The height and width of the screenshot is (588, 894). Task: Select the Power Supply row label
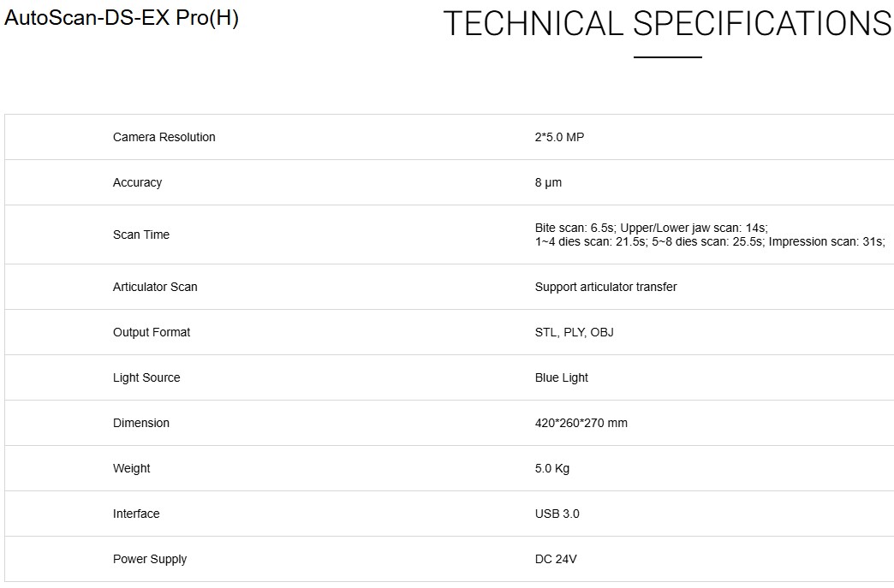coord(150,559)
